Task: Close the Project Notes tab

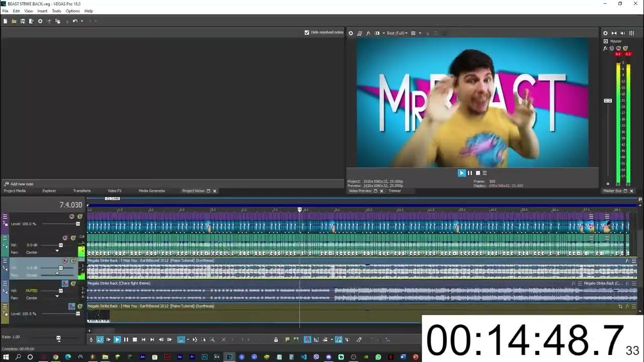Action: point(214,191)
